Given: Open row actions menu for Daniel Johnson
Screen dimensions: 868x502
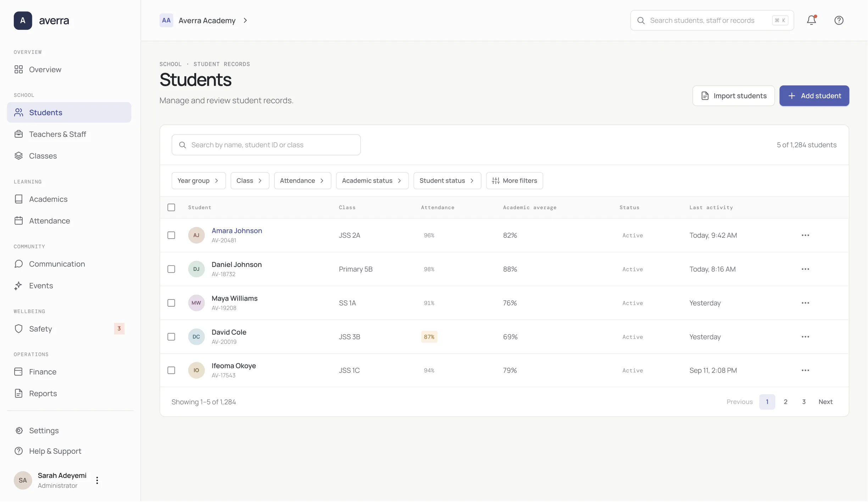Looking at the screenshot, I should coord(805,269).
